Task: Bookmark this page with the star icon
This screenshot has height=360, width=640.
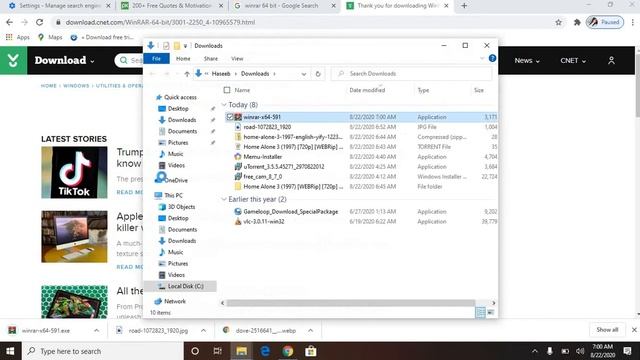Action: (558, 22)
